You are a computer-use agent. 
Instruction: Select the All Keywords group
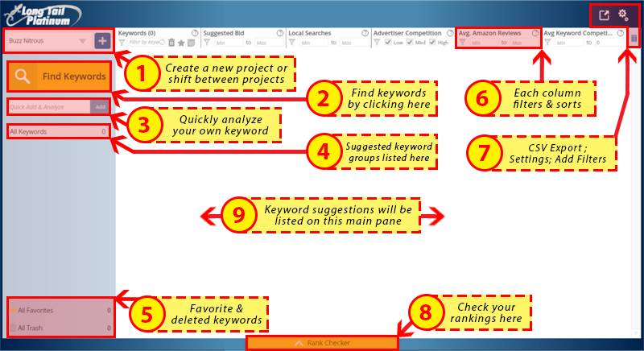59,131
